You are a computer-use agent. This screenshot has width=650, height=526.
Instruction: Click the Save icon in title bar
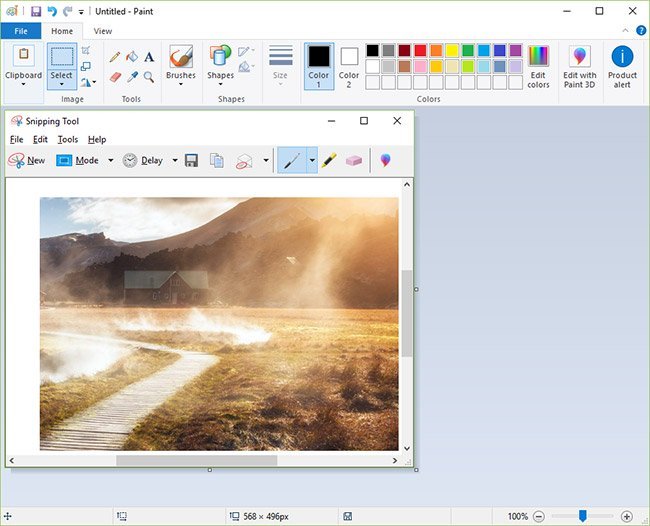click(36, 11)
